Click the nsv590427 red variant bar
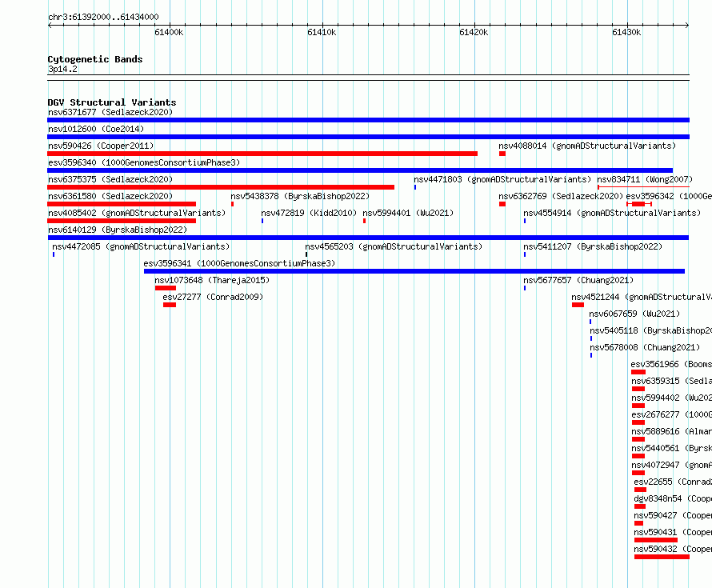Image resolution: width=712 pixels, height=588 pixels. click(638, 523)
